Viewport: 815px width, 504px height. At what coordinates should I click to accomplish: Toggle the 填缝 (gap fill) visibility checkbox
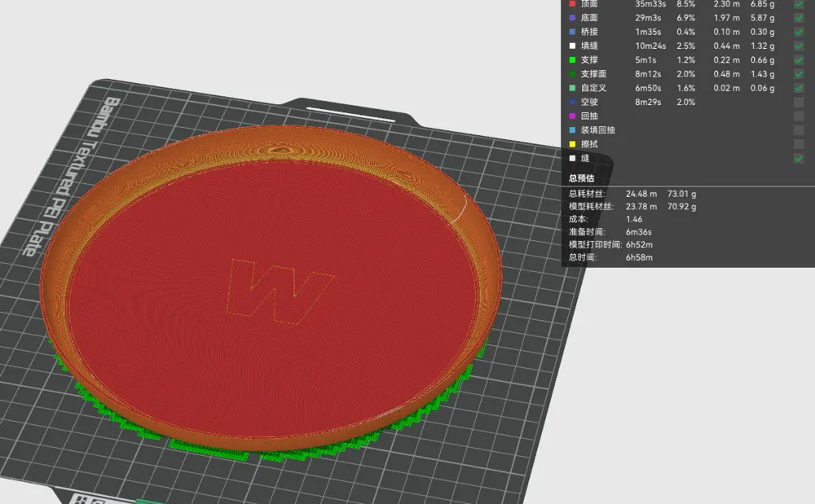coord(799,46)
